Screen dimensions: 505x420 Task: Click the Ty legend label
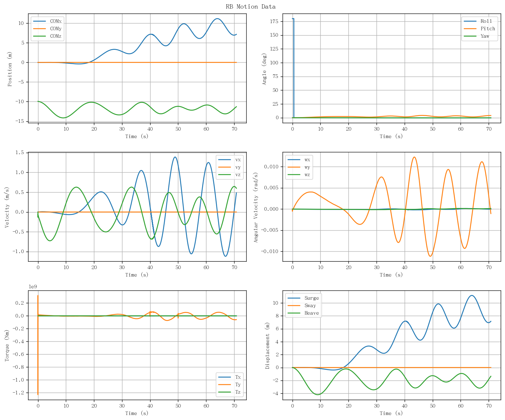point(238,385)
